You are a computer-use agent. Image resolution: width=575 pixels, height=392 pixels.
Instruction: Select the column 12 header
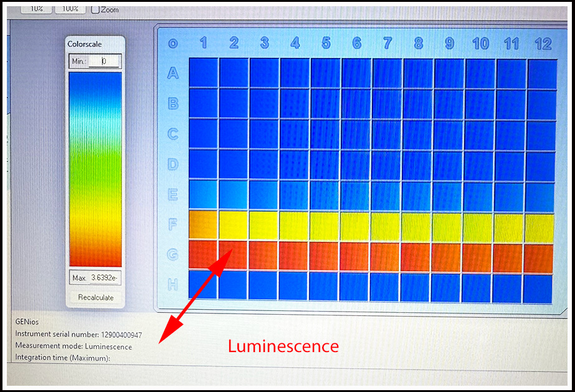click(x=543, y=44)
